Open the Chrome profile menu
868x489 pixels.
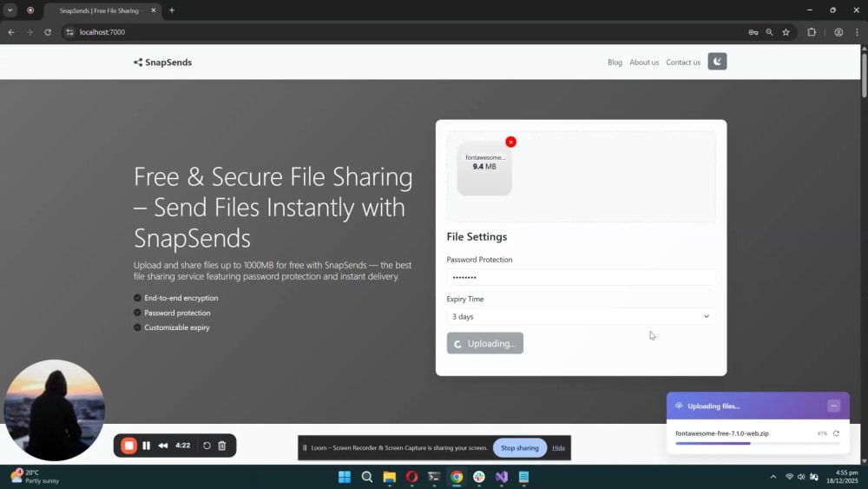(x=838, y=32)
